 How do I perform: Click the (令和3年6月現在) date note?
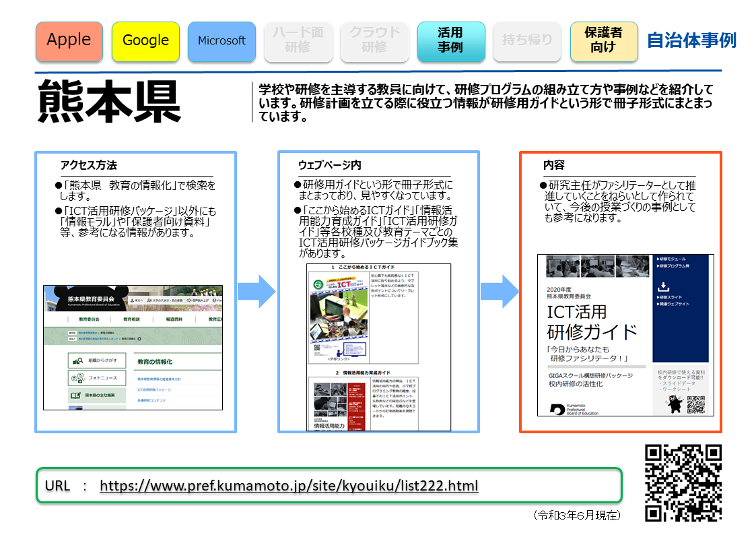577,515
